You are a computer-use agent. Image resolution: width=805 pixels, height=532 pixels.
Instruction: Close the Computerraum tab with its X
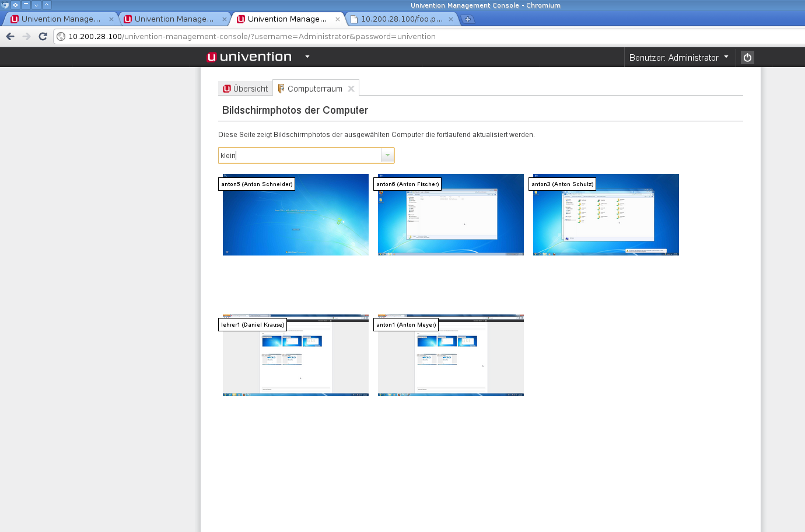click(351, 89)
